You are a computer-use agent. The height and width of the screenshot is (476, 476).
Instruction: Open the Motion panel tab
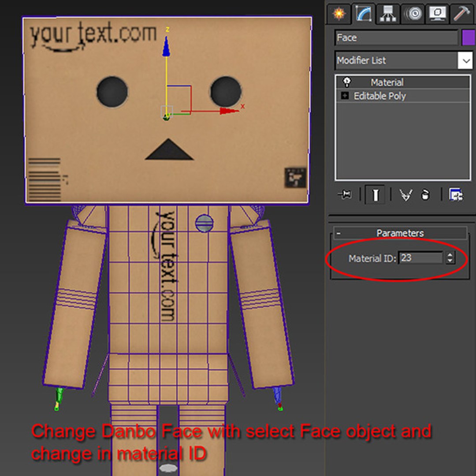point(413,14)
